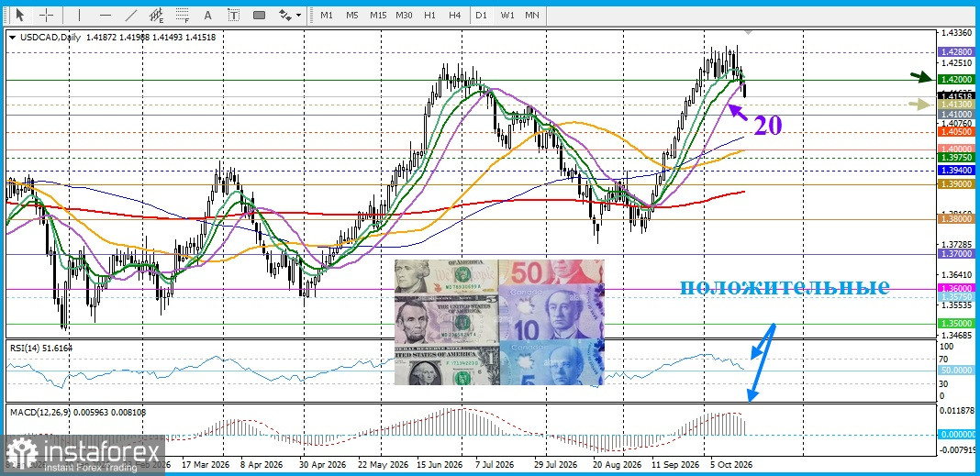Click the banknotes image on the chart
980x476 pixels.
(500, 322)
